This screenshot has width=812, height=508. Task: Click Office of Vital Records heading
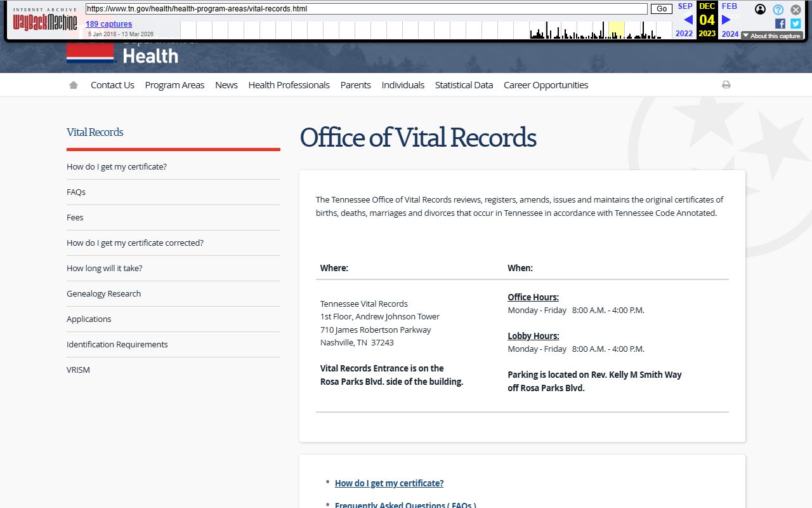point(418,138)
